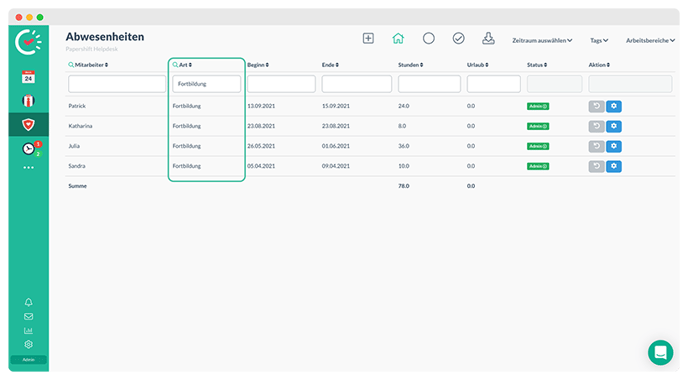Screen dimensions: 688x380
Task: Click the undo button in Katharina's row
Action: click(596, 126)
